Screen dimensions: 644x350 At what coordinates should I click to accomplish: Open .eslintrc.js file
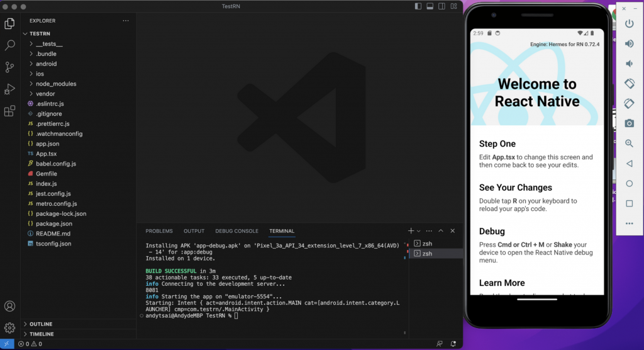pyautogui.click(x=79, y=104)
